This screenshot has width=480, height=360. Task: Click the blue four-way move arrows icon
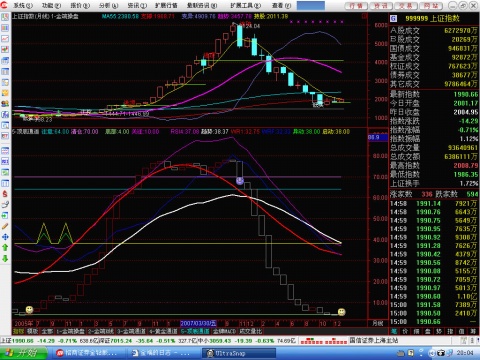coord(5,237)
